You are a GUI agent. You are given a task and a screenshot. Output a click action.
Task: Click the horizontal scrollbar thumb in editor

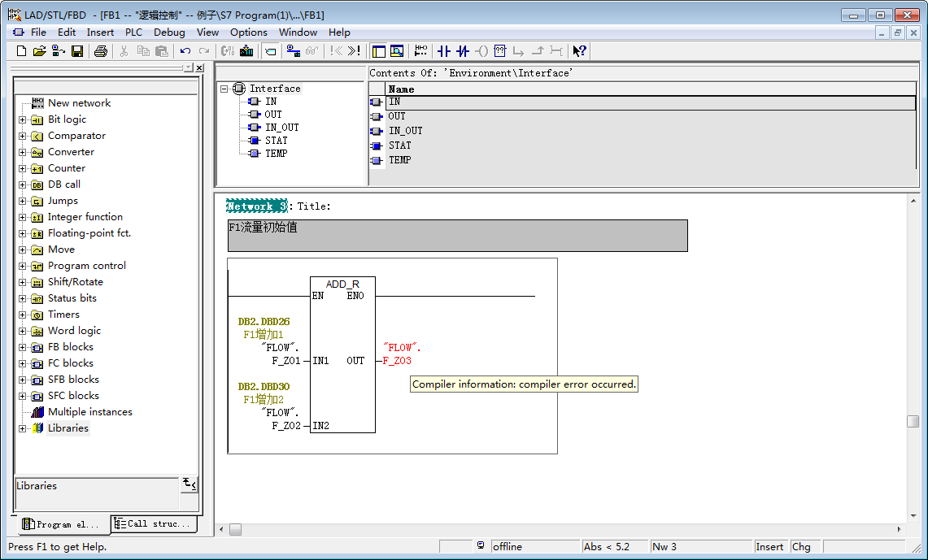click(x=235, y=529)
